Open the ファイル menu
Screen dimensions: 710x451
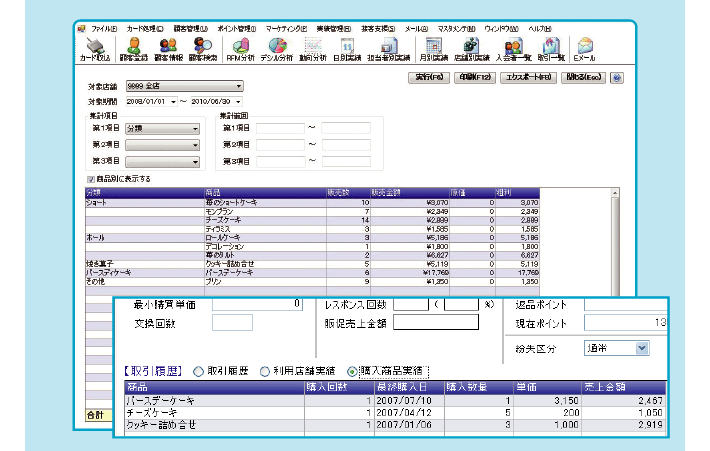(104, 29)
